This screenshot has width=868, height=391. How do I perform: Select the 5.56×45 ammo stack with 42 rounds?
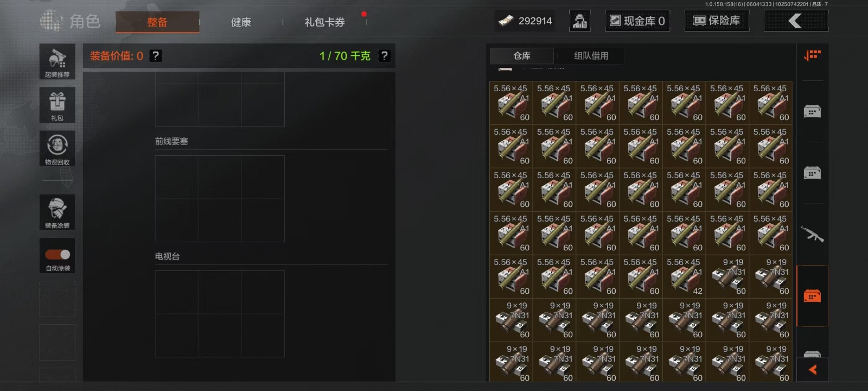pyautogui.click(x=684, y=276)
